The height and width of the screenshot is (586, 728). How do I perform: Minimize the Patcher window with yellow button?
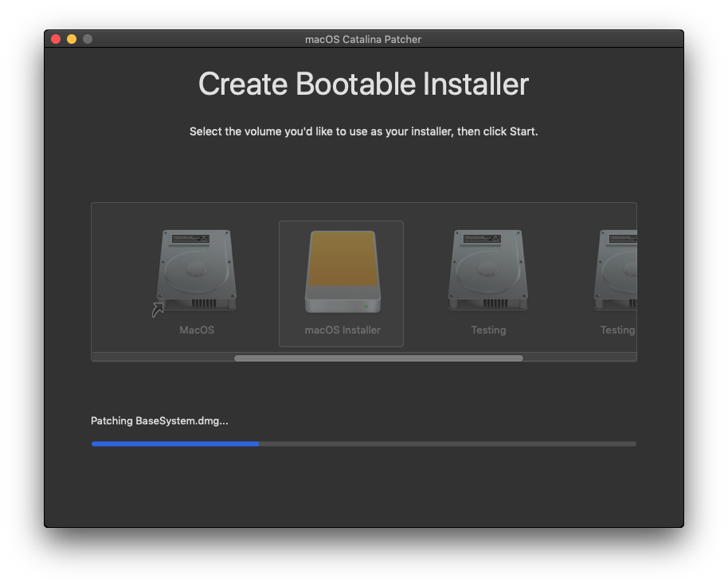click(x=72, y=39)
